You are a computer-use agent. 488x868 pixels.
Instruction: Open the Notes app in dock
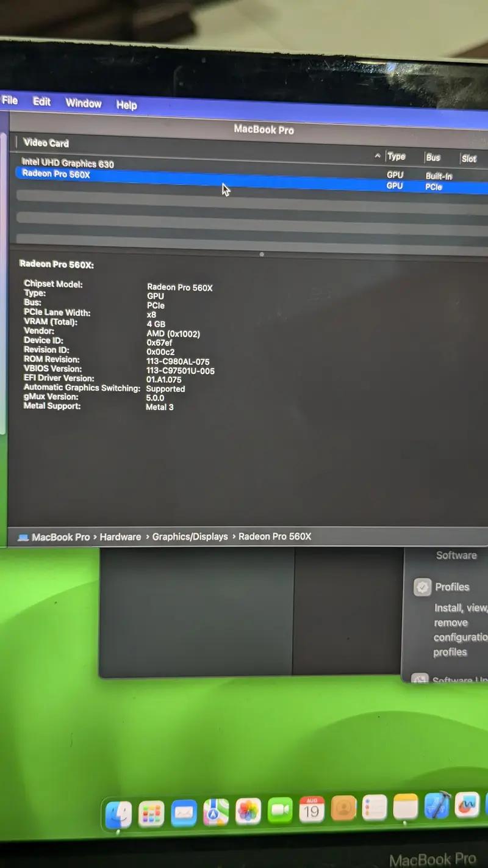(x=406, y=807)
